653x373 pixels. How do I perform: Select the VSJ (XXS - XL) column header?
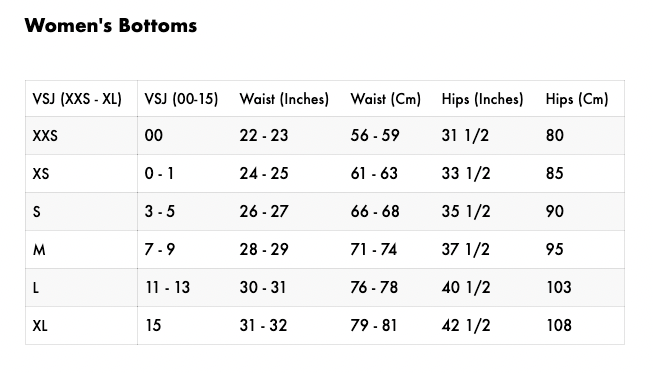77,99
